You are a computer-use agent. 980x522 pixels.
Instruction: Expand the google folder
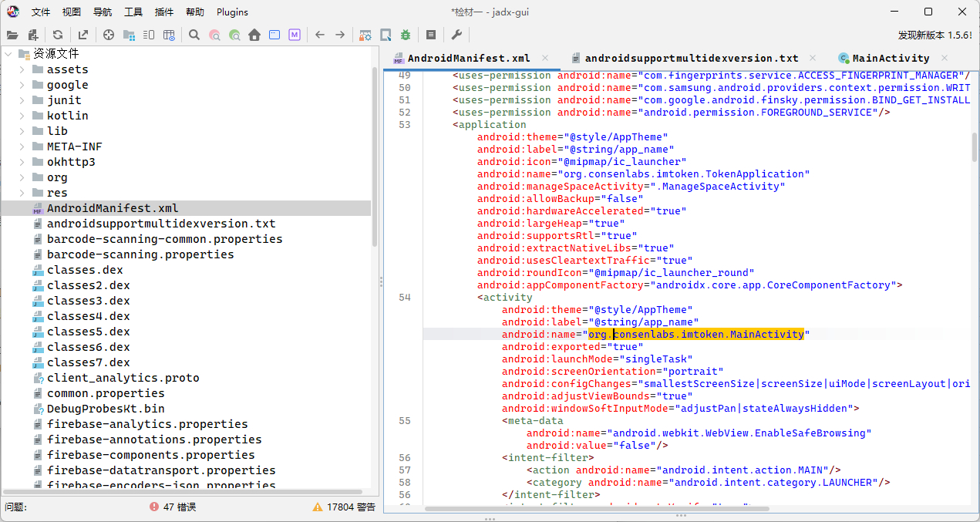click(x=22, y=85)
